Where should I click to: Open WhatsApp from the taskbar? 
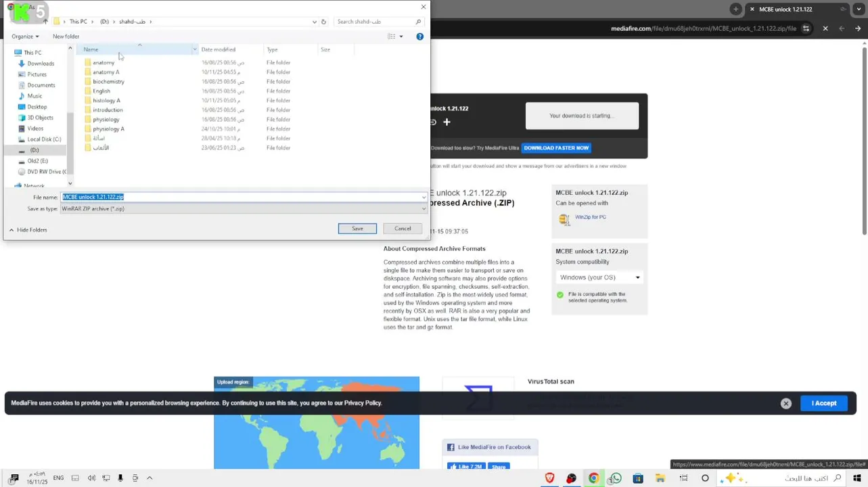[x=615, y=478]
